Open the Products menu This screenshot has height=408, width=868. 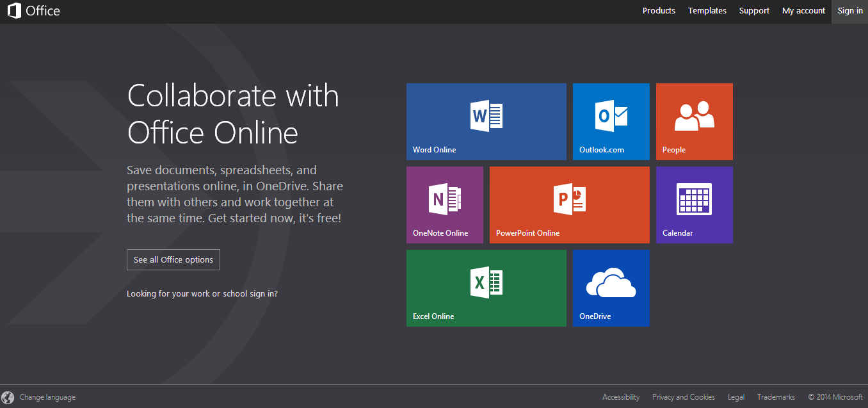tap(659, 11)
